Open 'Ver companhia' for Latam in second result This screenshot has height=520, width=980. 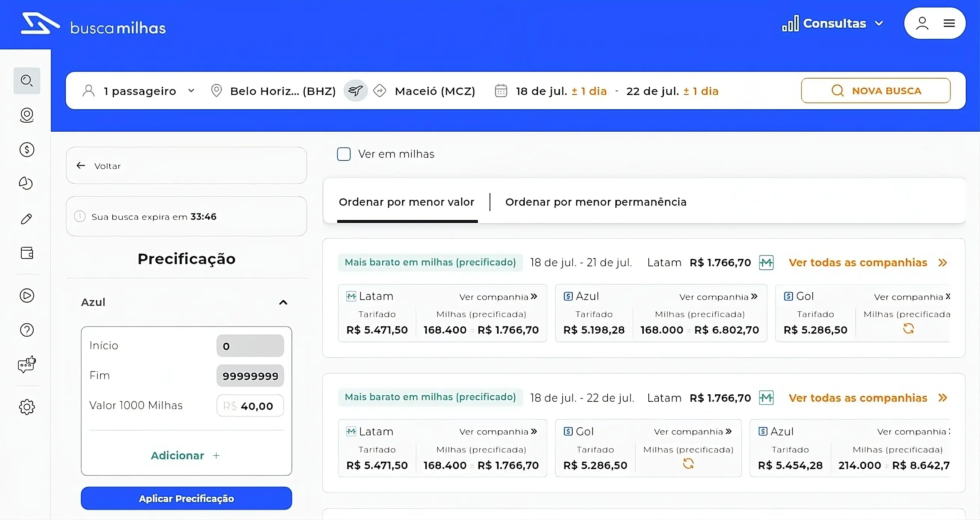tap(498, 432)
